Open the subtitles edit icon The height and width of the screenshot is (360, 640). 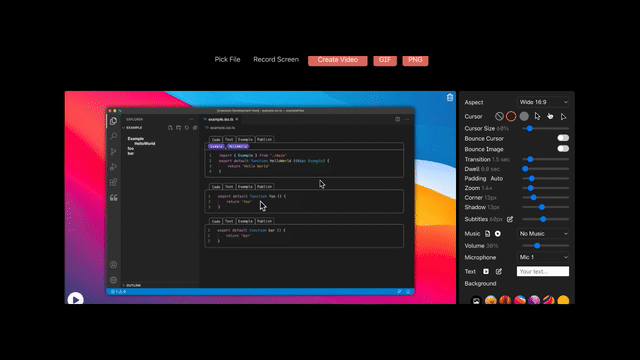(510, 219)
